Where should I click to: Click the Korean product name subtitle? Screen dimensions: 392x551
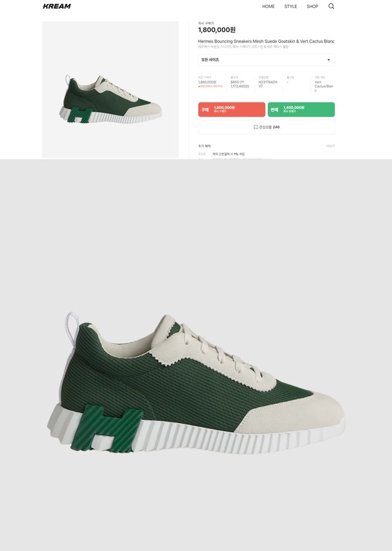point(243,46)
